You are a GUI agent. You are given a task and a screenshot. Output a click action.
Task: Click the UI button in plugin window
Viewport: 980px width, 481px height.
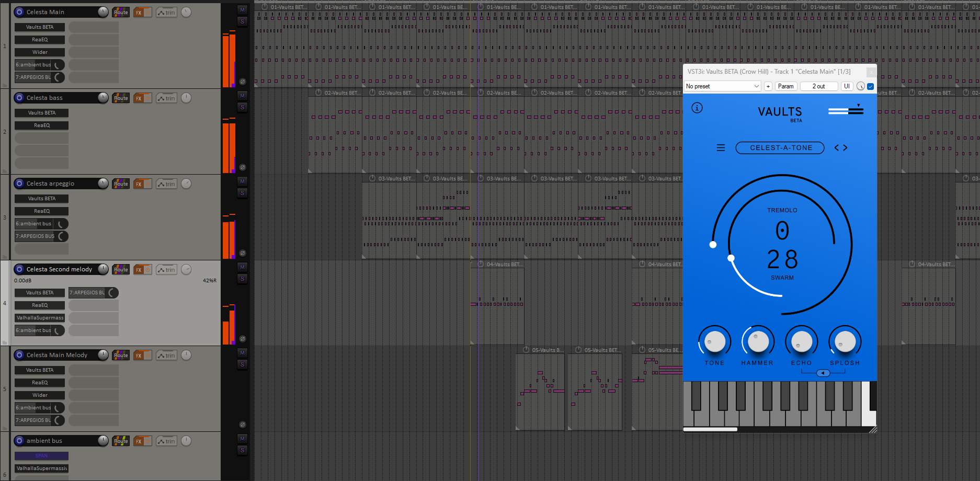[847, 86]
